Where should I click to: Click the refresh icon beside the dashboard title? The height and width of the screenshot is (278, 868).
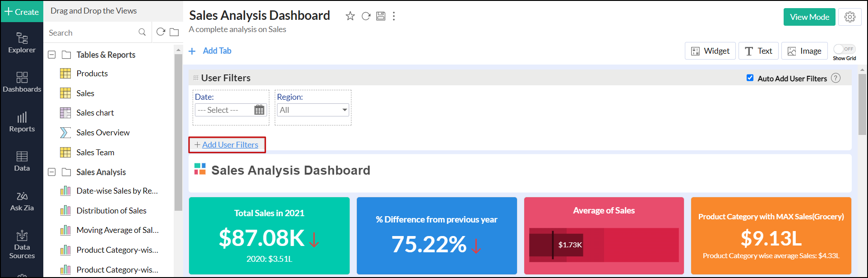click(x=366, y=16)
